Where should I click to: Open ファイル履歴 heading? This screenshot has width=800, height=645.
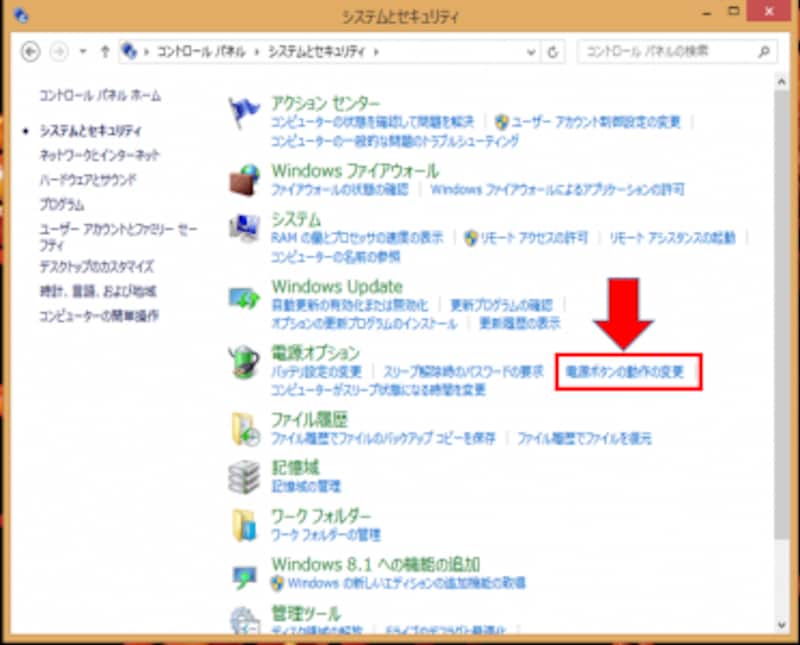[309, 419]
